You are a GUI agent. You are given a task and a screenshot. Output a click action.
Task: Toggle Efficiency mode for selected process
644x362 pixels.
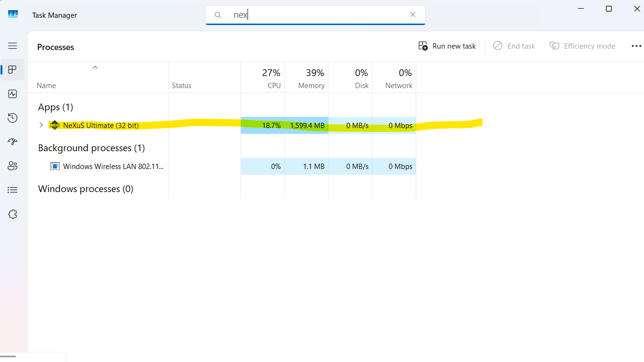click(583, 46)
